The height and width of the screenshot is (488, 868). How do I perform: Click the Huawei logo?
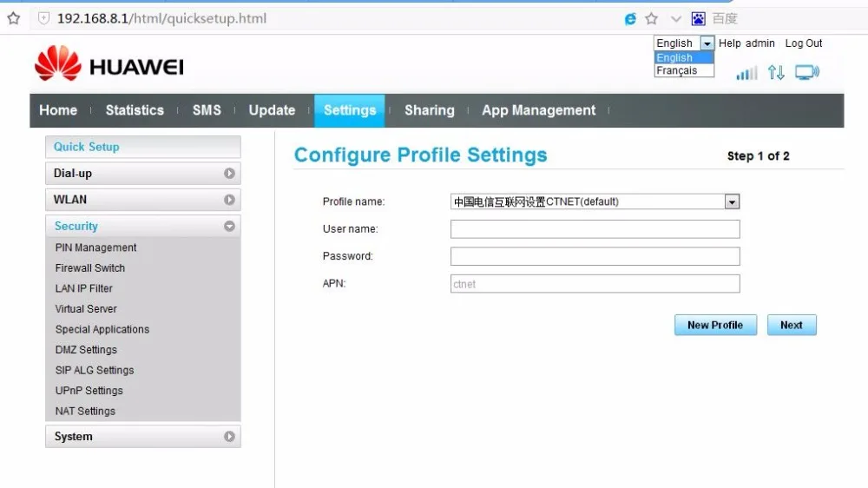(109, 64)
